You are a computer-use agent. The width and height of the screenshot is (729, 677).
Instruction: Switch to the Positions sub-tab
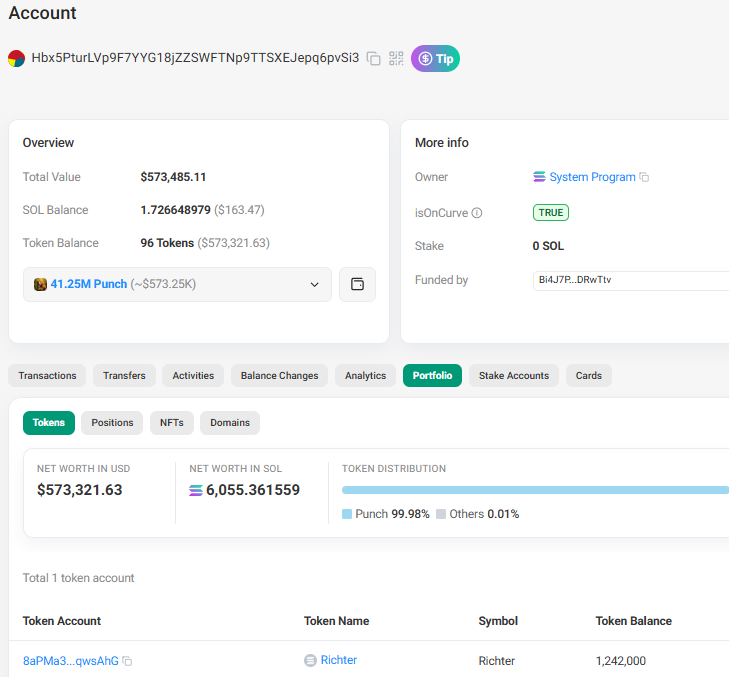pos(112,423)
